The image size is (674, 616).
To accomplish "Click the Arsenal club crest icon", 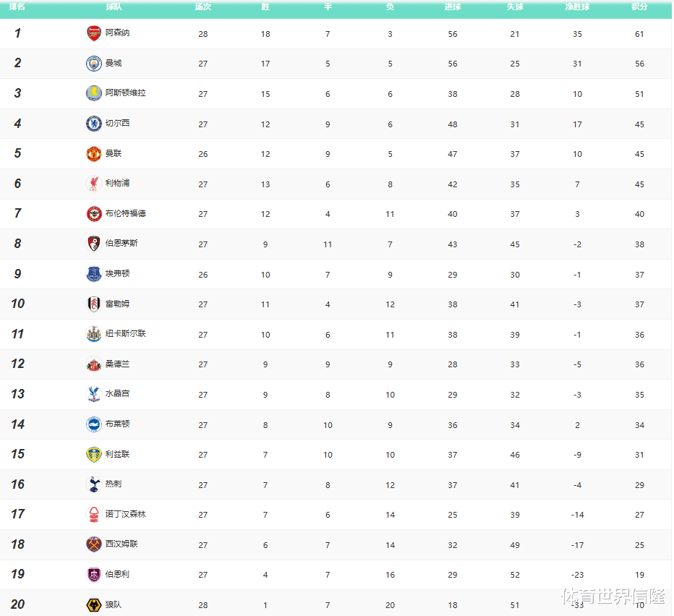I will [94, 33].
